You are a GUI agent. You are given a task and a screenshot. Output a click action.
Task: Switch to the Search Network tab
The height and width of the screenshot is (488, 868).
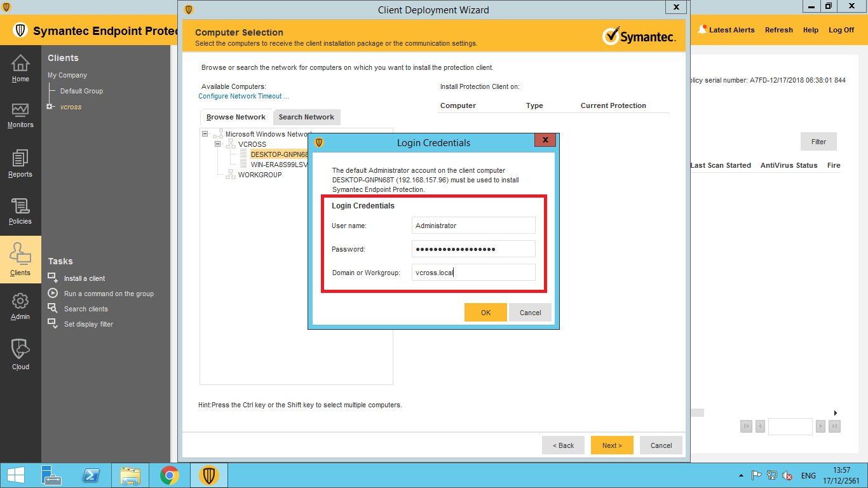pyautogui.click(x=306, y=117)
